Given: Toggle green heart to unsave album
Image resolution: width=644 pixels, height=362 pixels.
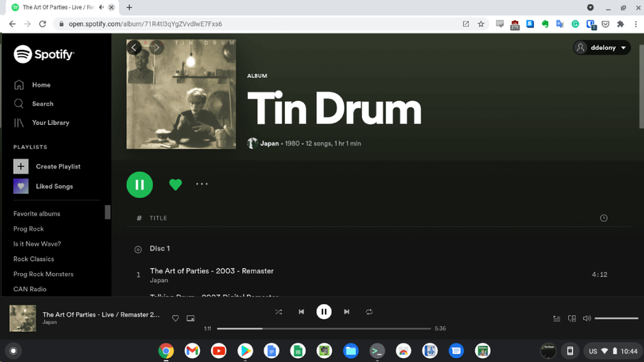Looking at the screenshot, I should [176, 185].
